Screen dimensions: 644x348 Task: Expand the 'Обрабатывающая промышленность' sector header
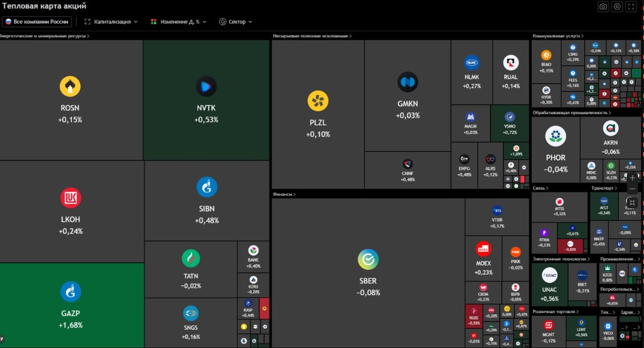[x=572, y=113]
